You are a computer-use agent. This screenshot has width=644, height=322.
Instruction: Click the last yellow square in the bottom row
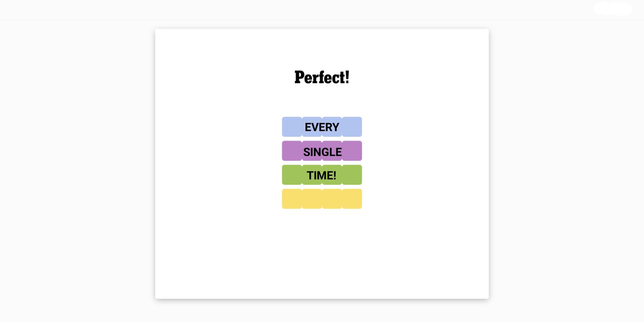(352, 199)
